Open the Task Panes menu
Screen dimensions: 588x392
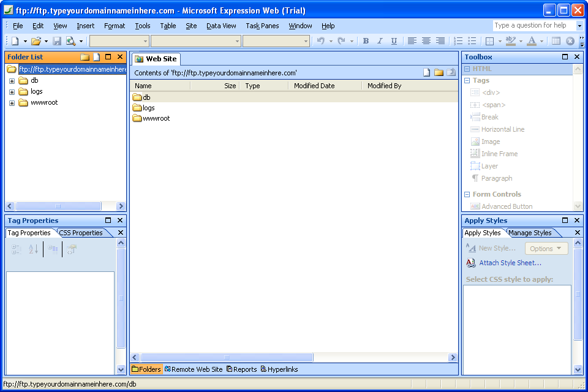coord(263,26)
